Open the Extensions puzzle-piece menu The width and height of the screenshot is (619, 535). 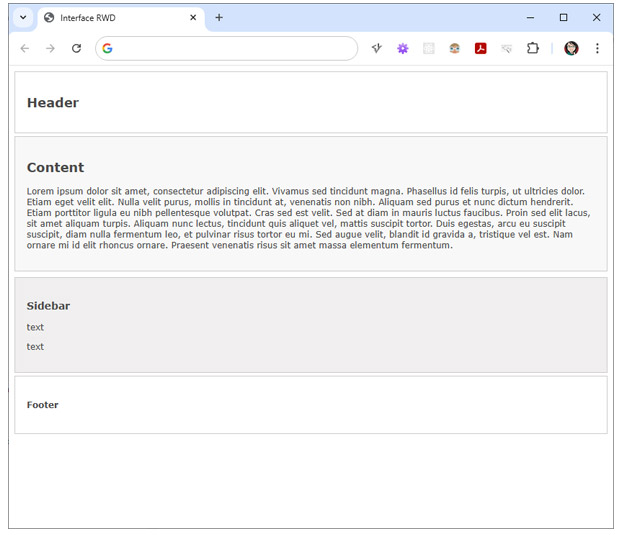pos(532,48)
